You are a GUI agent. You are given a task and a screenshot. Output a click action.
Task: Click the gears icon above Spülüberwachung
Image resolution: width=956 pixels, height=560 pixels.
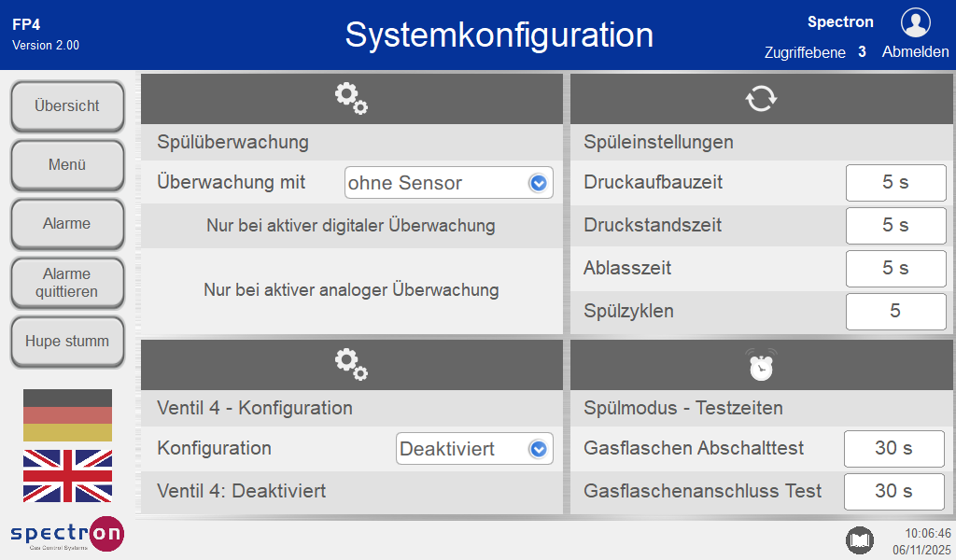[x=352, y=98]
